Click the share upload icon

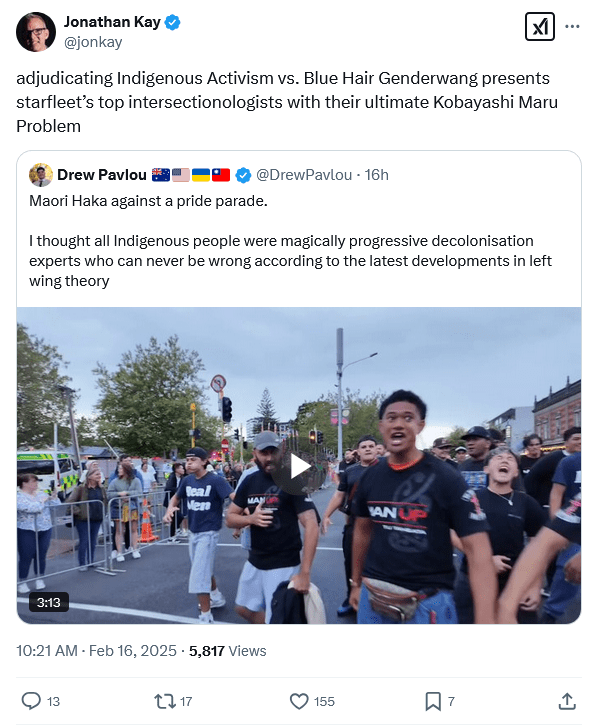[x=567, y=701]
